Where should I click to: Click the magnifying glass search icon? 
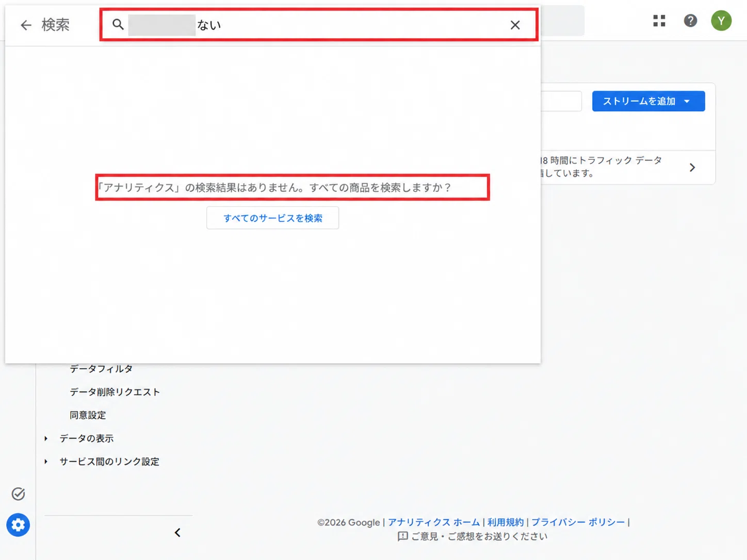(x=118, y=24)
